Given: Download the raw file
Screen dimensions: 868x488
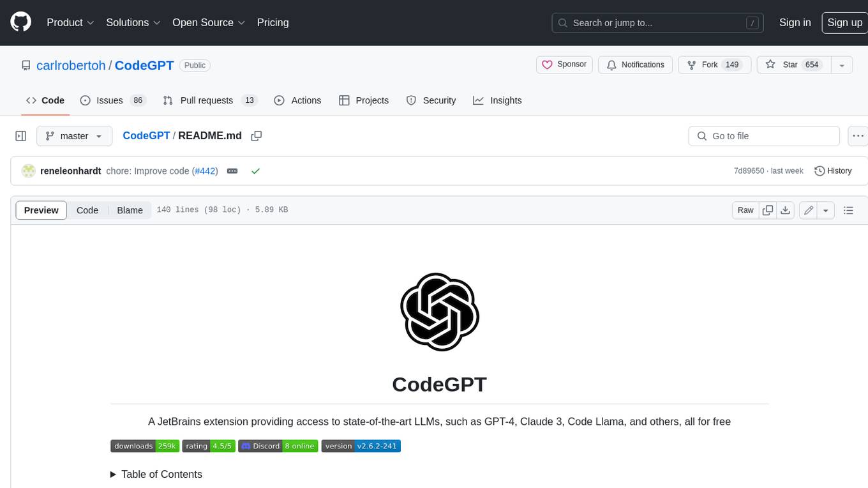Looking at the screenshot, I should point(786,210).
